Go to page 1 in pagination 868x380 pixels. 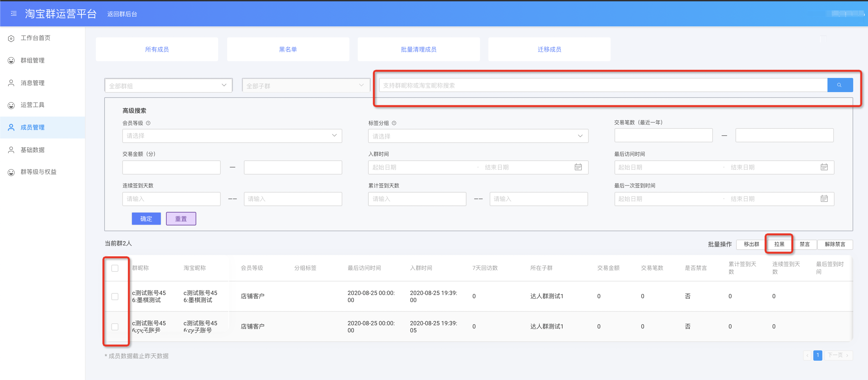click(817, 356)
